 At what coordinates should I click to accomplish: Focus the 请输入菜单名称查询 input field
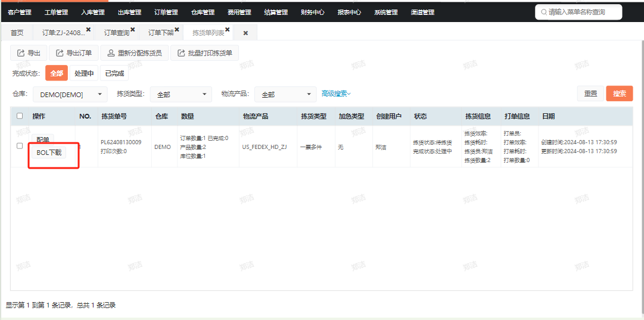click(x=578, y=13)
